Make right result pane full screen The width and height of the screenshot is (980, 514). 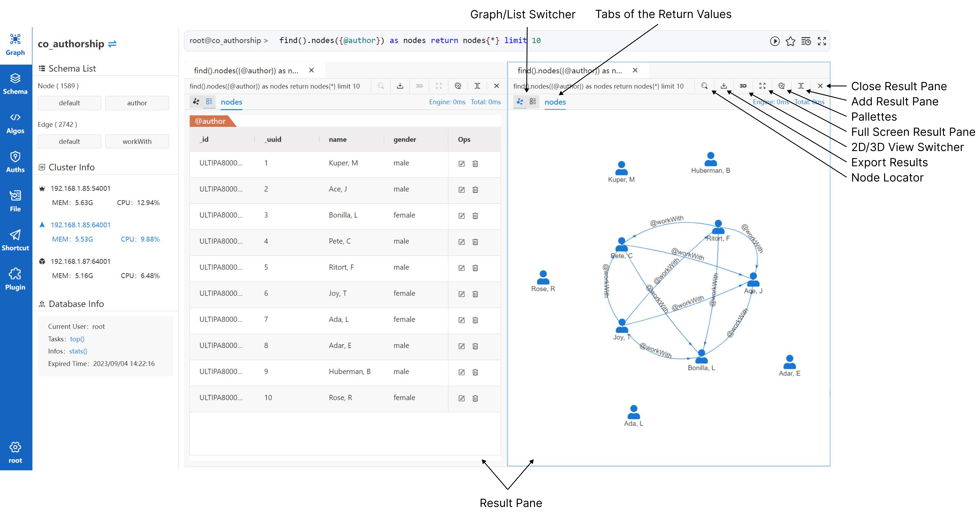click(762, 86)
